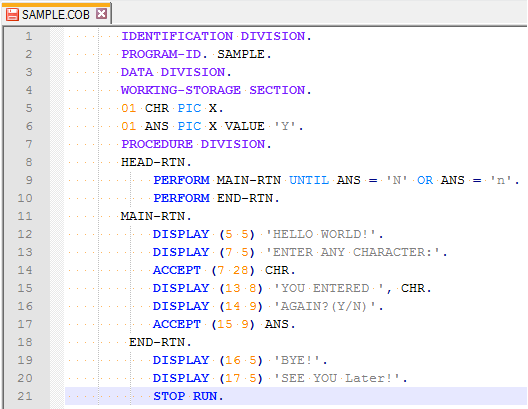This screenshot has height=409, width=528.
Task: Click the 'ENTER ANY CHARACTER:' string
Action: coord(353,252)
